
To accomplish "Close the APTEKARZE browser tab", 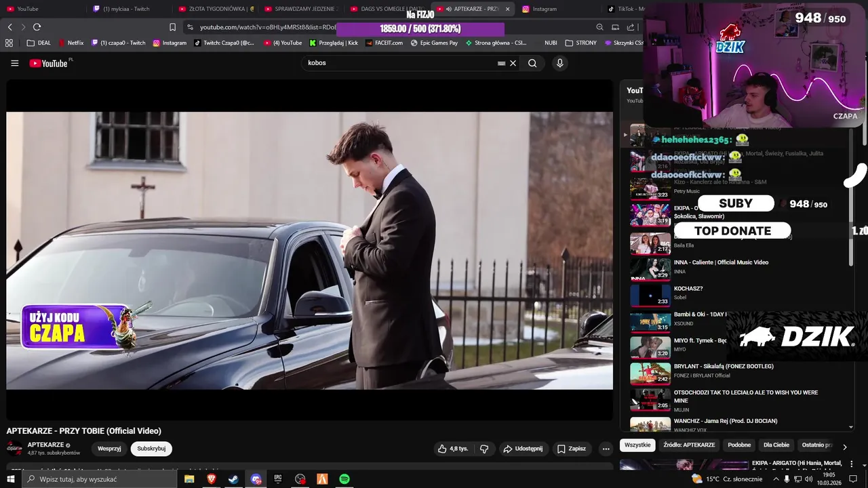I will point(507,9).
